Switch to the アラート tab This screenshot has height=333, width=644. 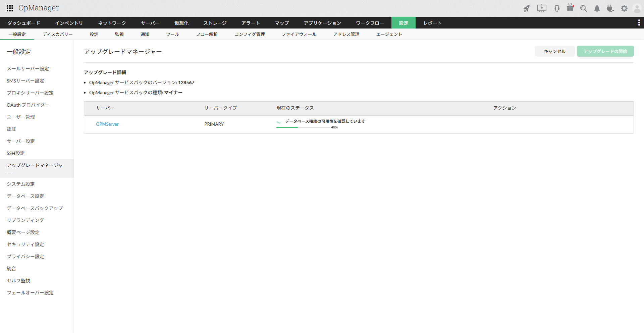251,23
